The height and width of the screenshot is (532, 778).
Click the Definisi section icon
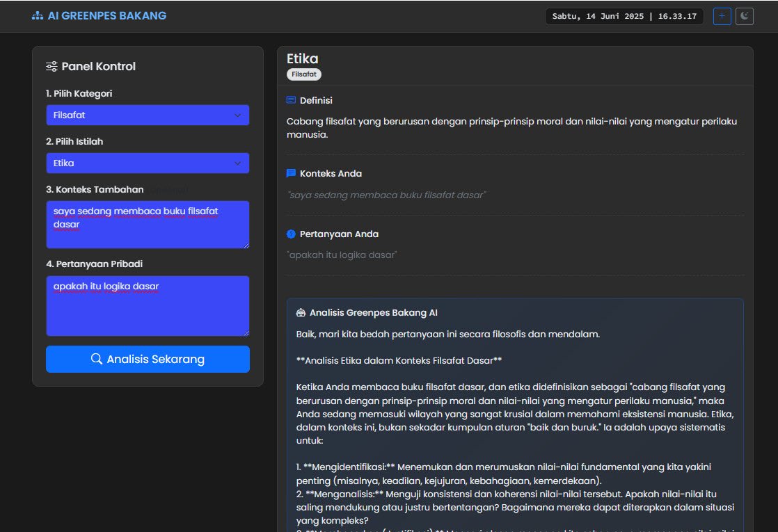[x=292, y=100]
